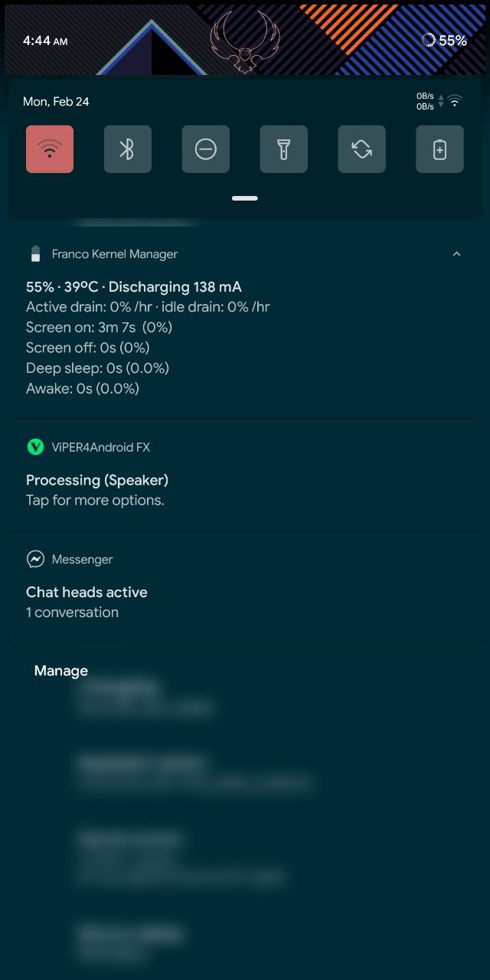Turn on the flashlight tile

[x=284, y=149]
